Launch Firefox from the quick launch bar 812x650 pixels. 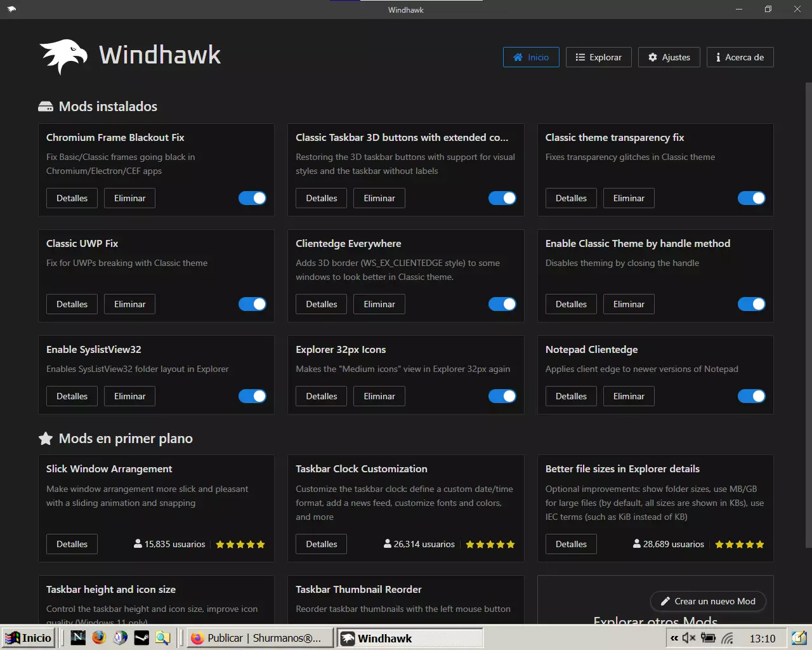[x=99, y=638]
